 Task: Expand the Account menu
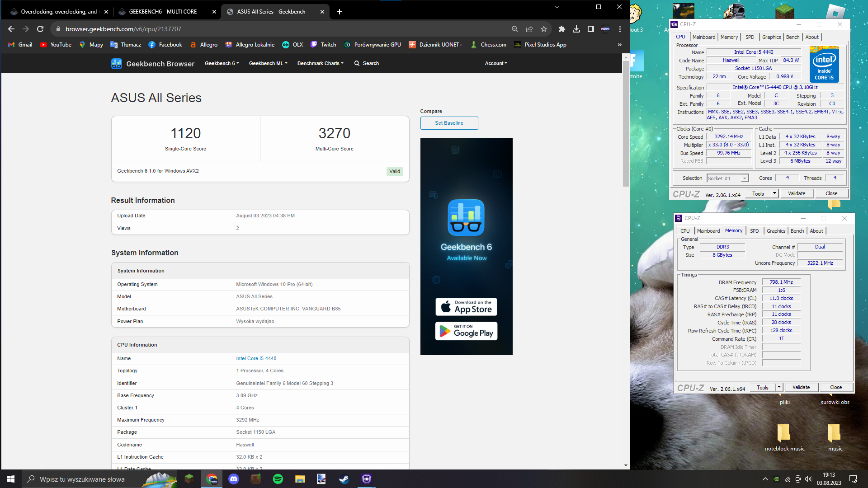496,63
